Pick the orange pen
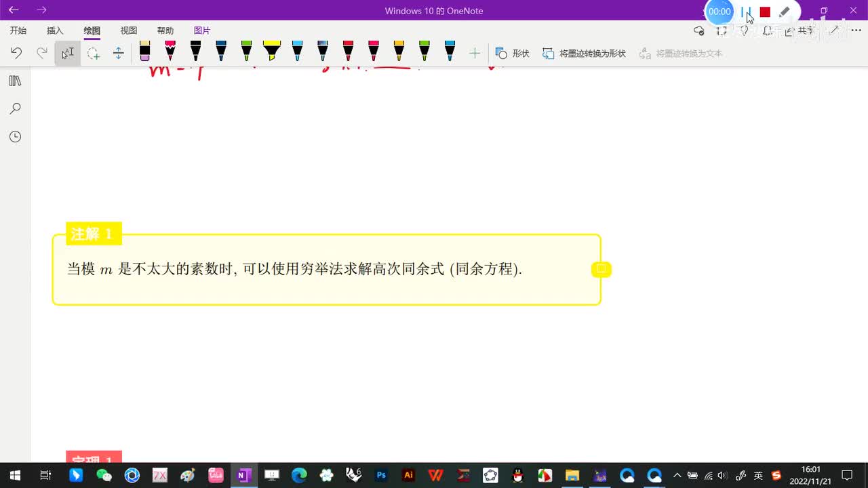Screen dimensions: 868x488 click(x=399, y=52)
